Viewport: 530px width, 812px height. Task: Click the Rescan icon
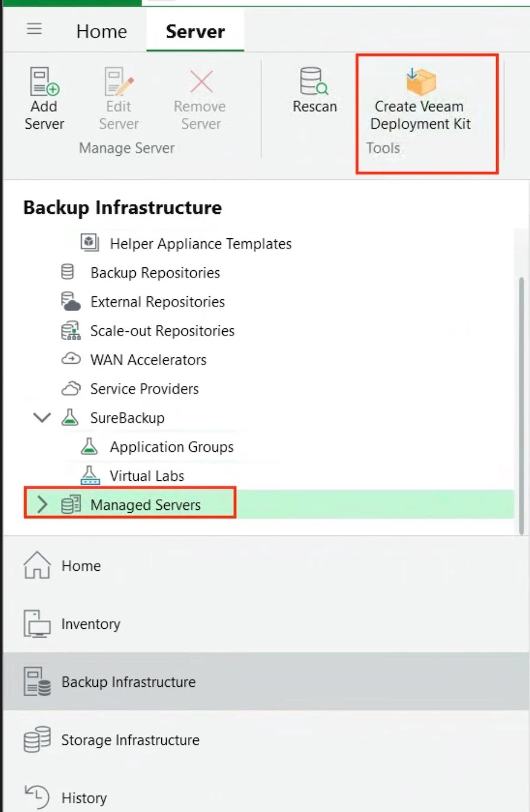pyautogui.click(x=314, y=82)
